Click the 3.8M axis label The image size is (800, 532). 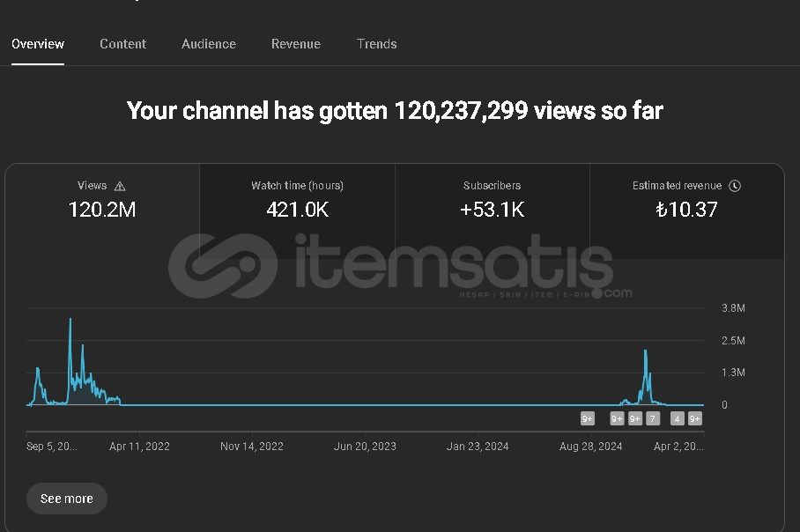pyautogui.click(x=733, y=308)
